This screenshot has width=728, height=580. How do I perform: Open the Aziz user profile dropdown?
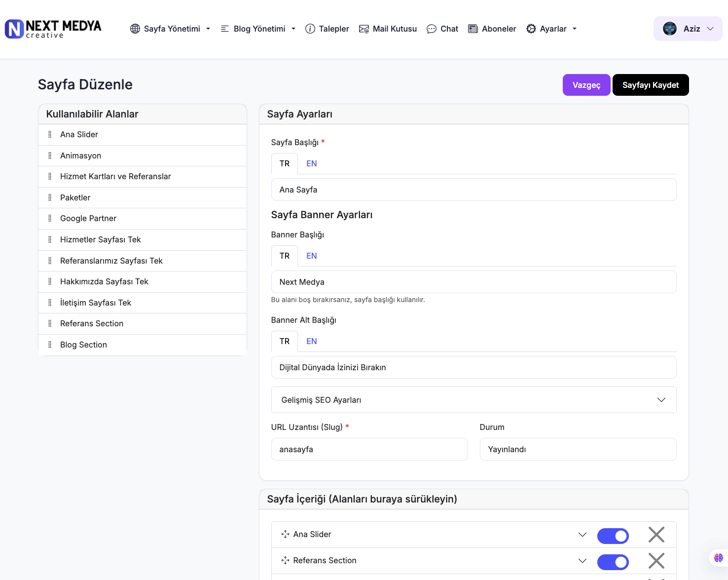click(x=688, y=29)
